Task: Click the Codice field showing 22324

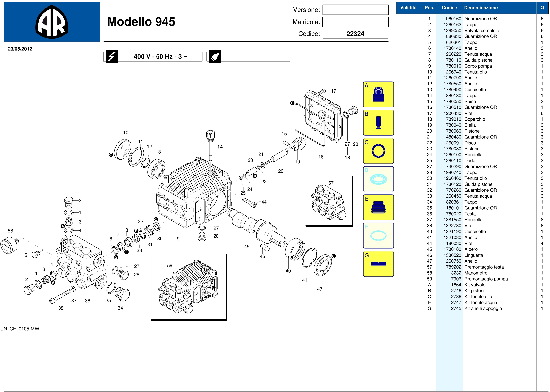Action: pyautogui.click(x=355, y=34)
